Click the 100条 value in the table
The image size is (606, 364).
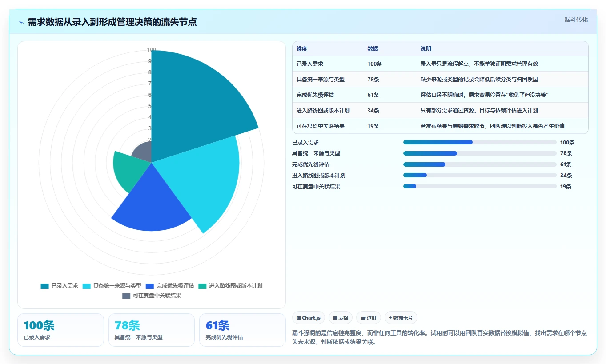coord(375,64)
